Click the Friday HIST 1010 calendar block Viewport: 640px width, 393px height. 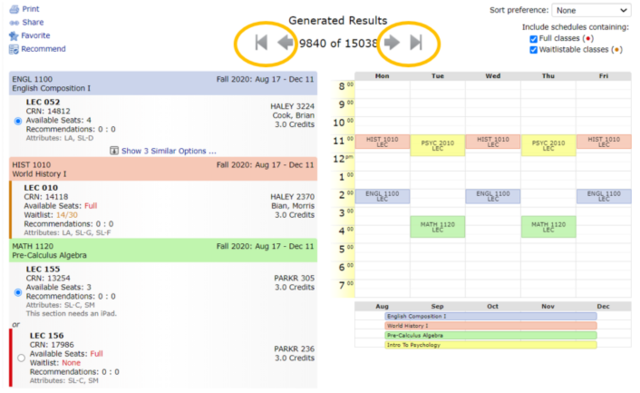[x=604, y=142]
